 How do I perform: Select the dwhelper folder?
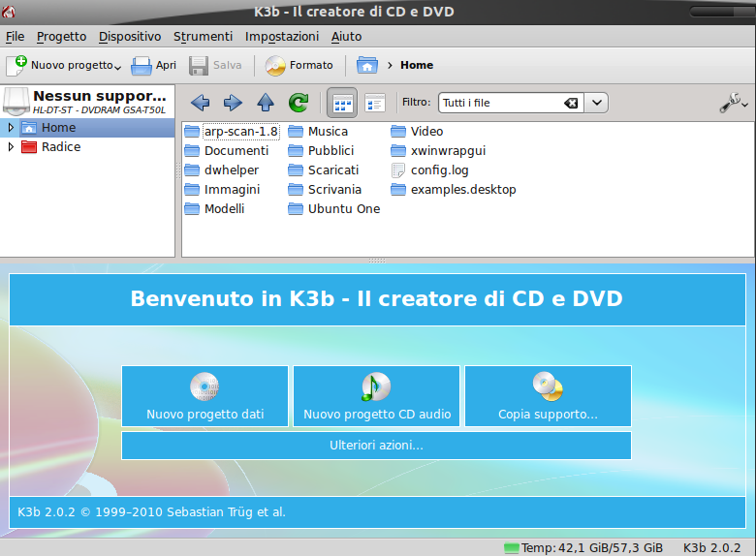click(222, 170)
